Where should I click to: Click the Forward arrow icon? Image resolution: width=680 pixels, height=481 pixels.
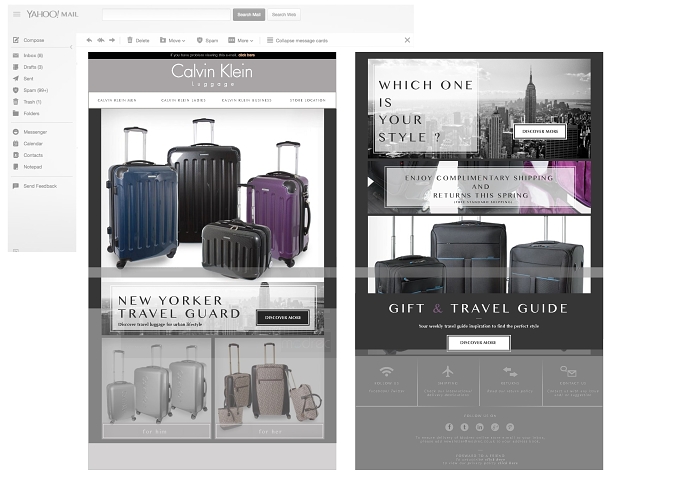[x=112, y=40]
